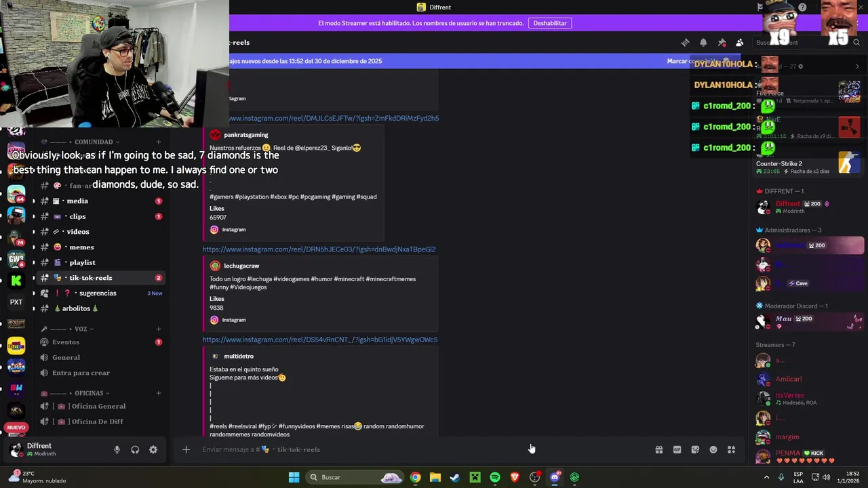868x488 pixels.
Task: Open the BW server icon
Action: click(x=16, y=388)
